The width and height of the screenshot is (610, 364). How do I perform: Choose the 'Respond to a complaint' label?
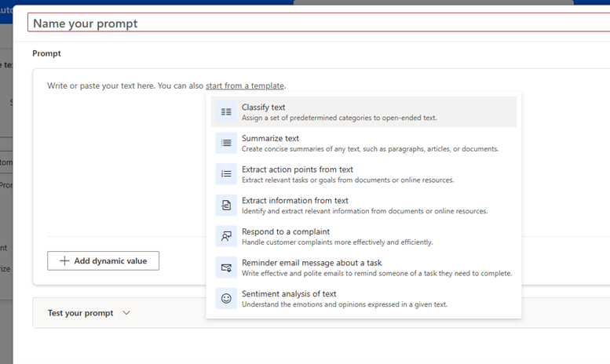(x=285, y=231)
